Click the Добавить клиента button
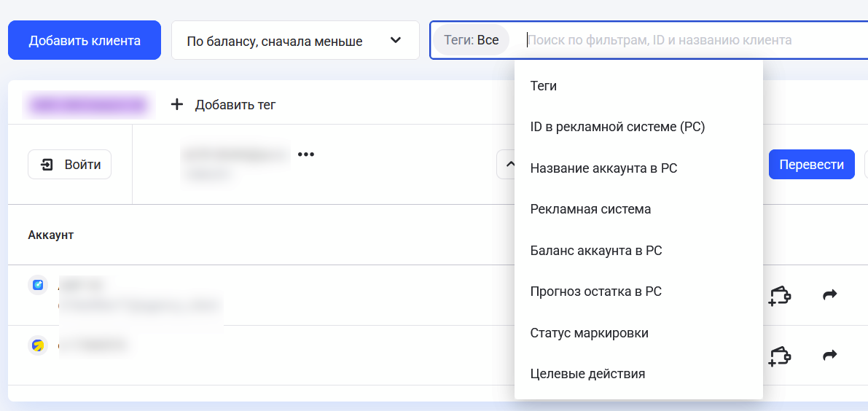This screenshot has height=411, width=868. 84,40
